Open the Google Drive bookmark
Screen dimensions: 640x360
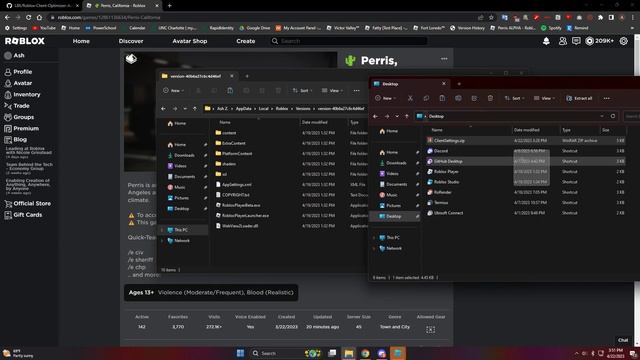tap(255, 28)
